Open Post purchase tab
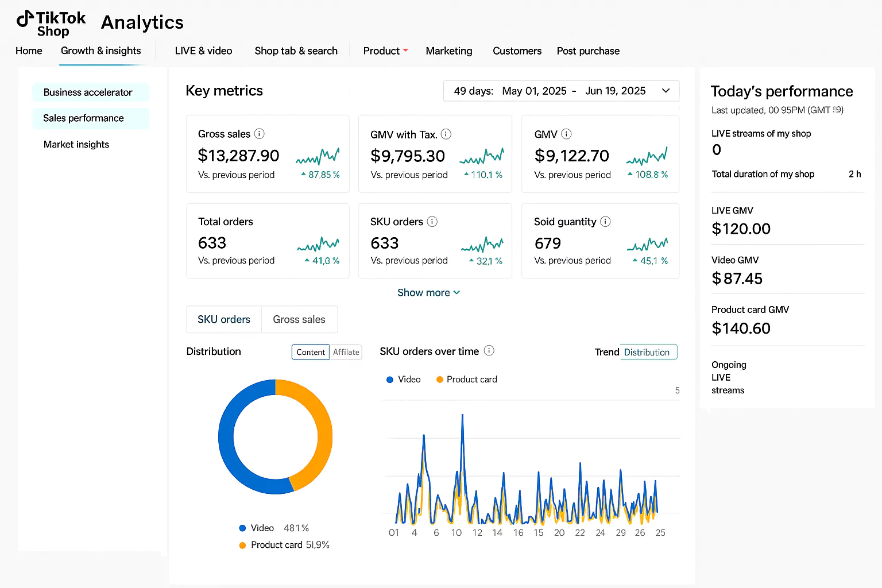Image resolution: width=882 pixels, height=588 pixels. (589, 51)
